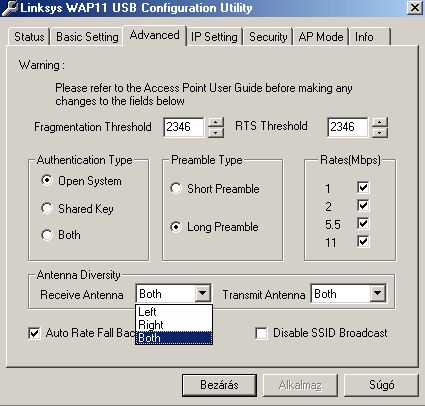Collapse the Receive Antenna dropdown arrow
The image size is (425, 406).
click(x=203, y=294)
